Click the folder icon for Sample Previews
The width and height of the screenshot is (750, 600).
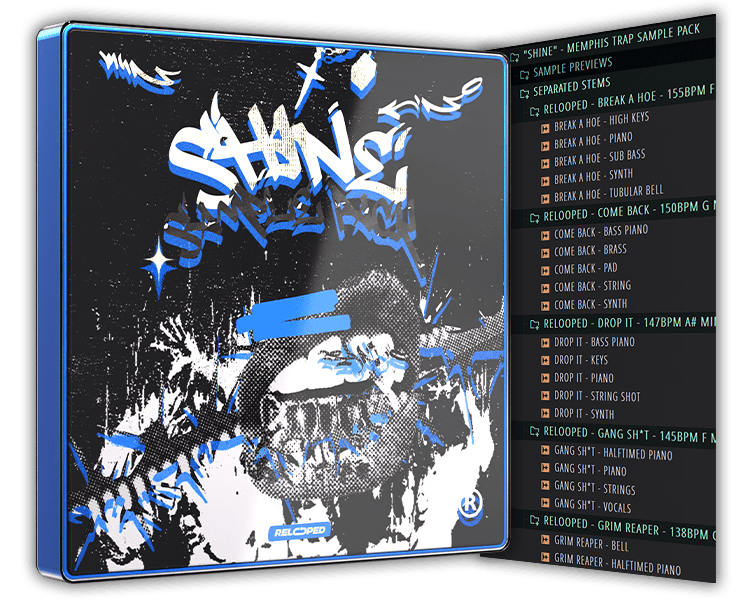523,72
